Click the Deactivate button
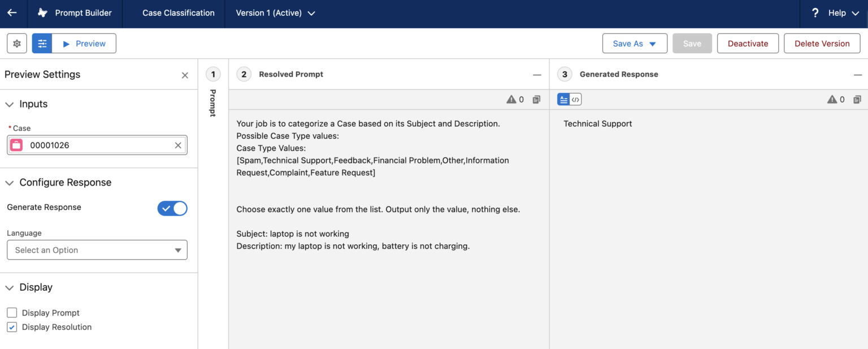Image resolution: width=868 pixels, height=349 pixels. coord(748,43)
